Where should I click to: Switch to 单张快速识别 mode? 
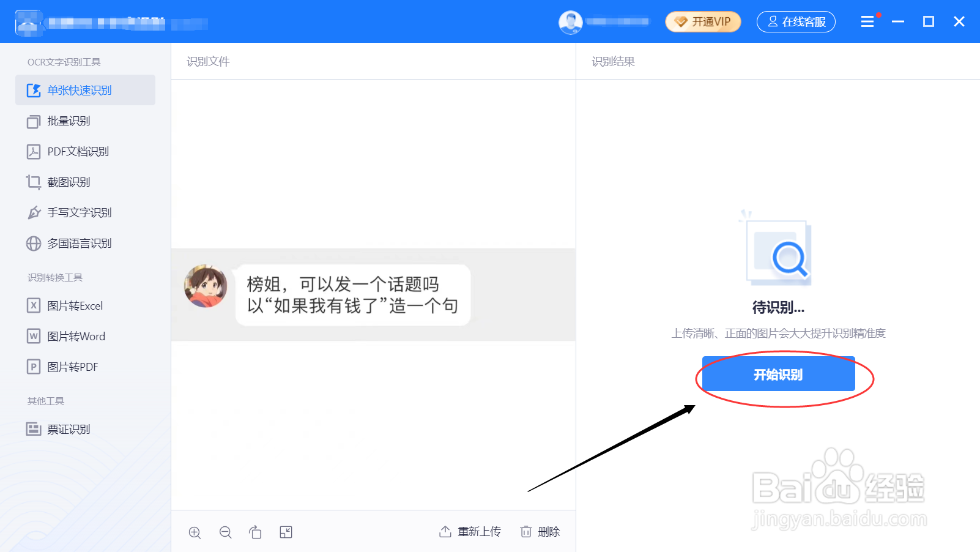tap(80, 89)
